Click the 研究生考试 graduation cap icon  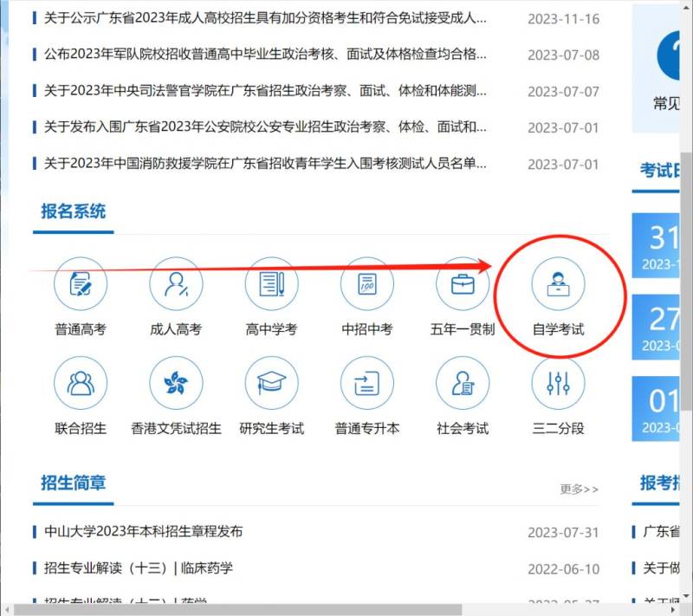[271, 383]
